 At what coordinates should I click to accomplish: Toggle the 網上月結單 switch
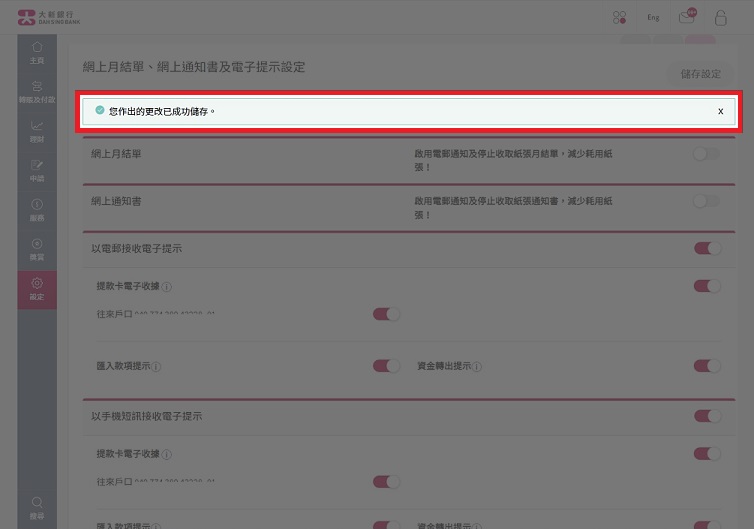(x=707, y=154)
